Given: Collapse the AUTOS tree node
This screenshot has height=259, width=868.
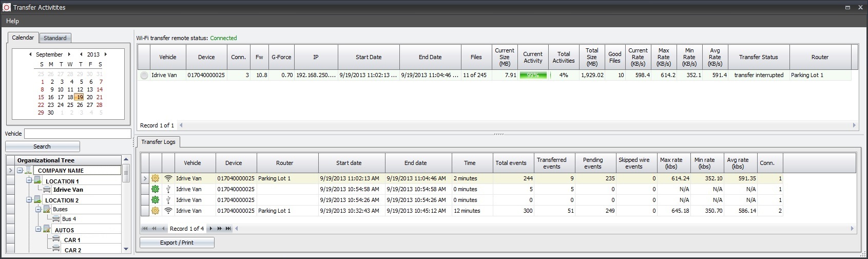Looking at the screenshot, I should [38, 230].
